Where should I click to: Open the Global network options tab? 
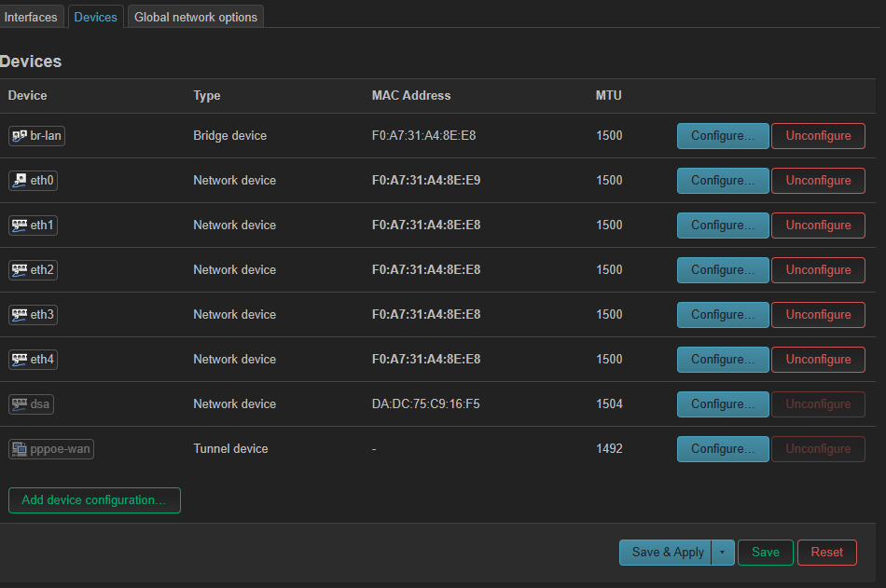(x=195, y=17)
